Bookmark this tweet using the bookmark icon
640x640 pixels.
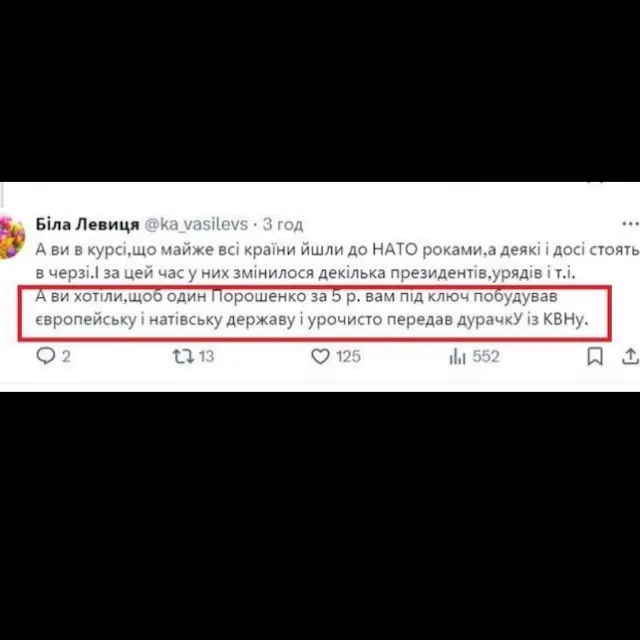[595, 356]
